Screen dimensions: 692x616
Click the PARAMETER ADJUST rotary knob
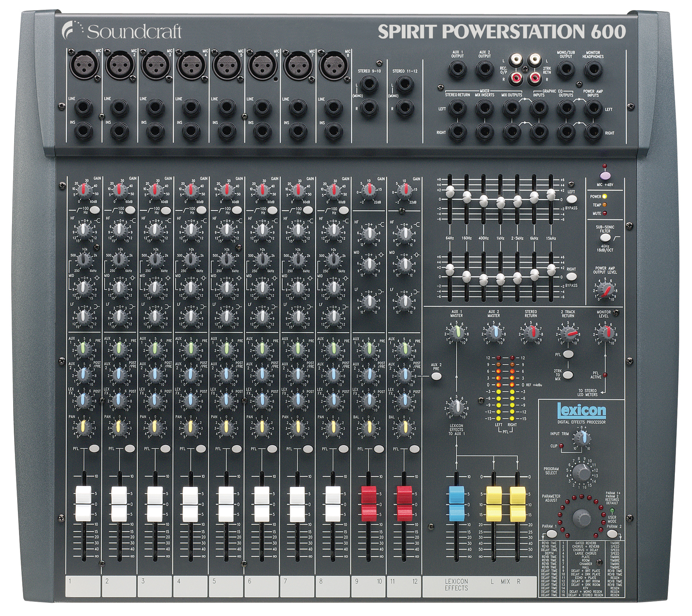click(581, 518)
